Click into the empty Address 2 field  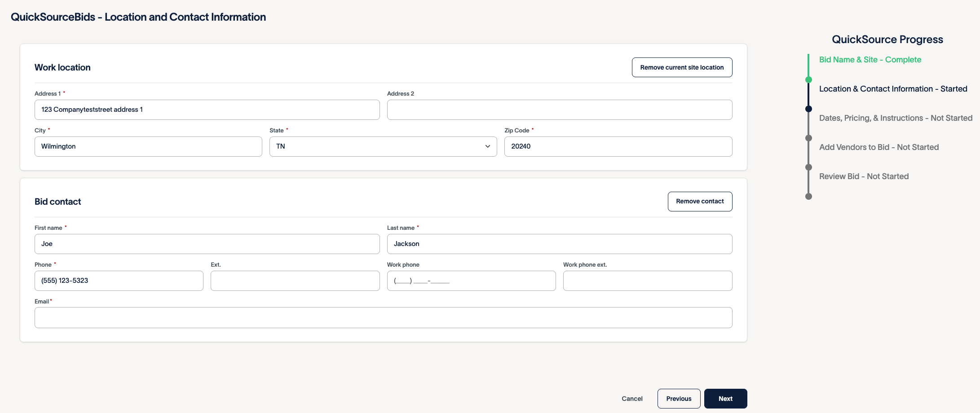click(x=560, y=110)
